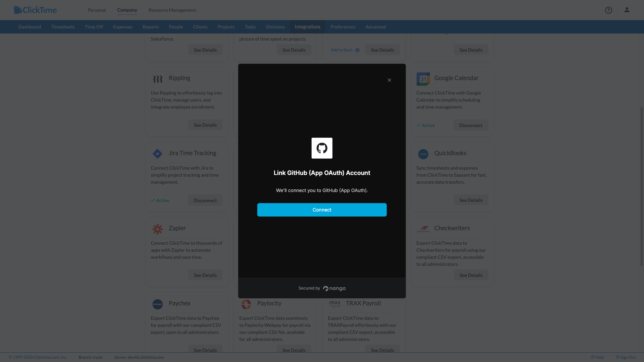Click the Google Calendar icon

(x=423, y=79)
